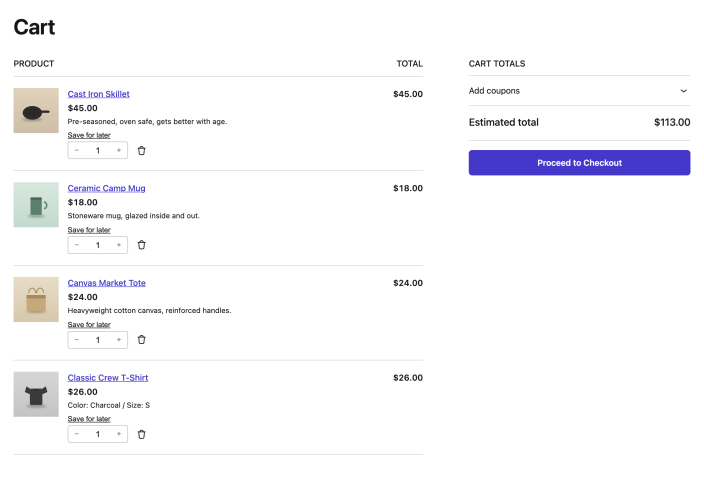The height and width of the screenshot is (498, 704).
Task: Save Cast Iron Skillet for later
Action: click(x=89, y=135)
